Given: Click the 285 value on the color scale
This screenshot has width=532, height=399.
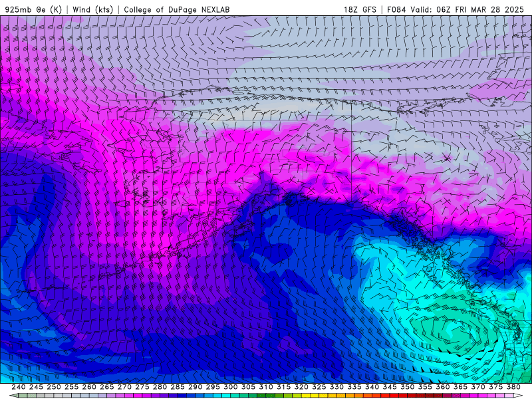Looking at the screenshot, I should 178,387.
